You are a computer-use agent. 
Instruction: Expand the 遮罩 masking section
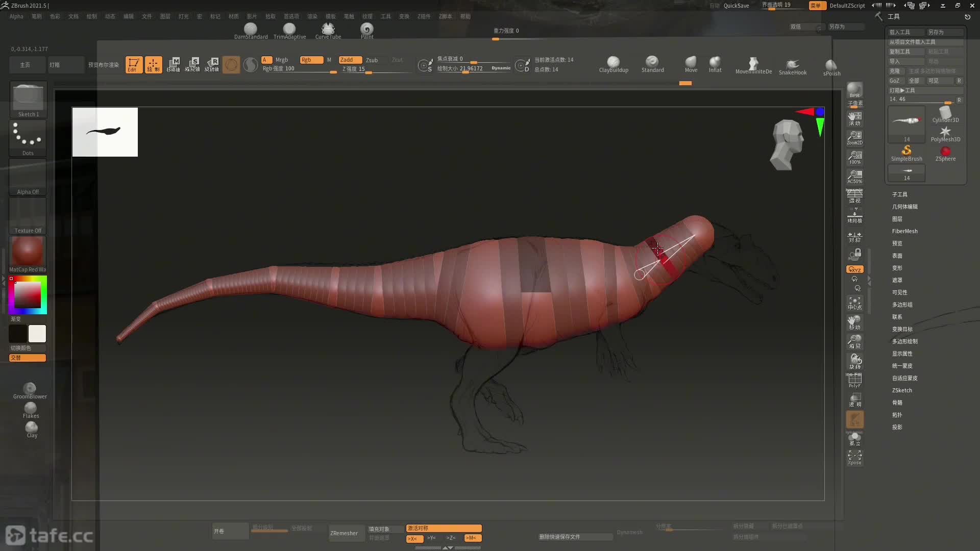(897, 280)
